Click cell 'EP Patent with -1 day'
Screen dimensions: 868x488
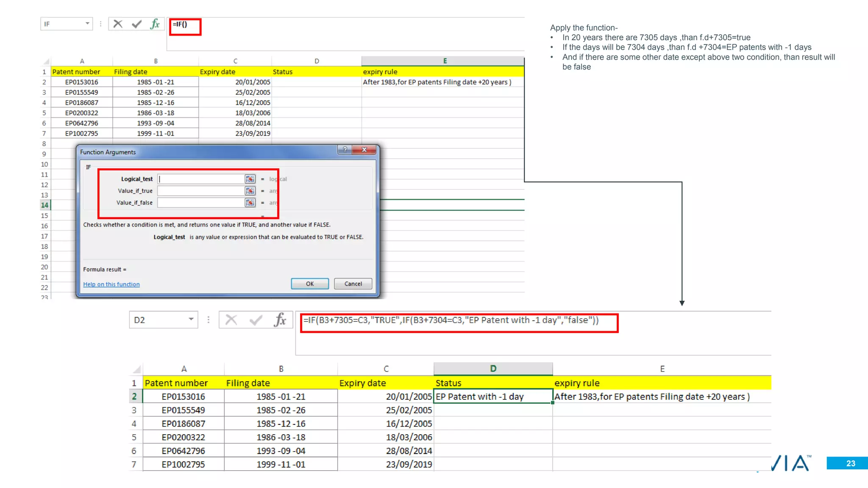[x=493, y=396]
